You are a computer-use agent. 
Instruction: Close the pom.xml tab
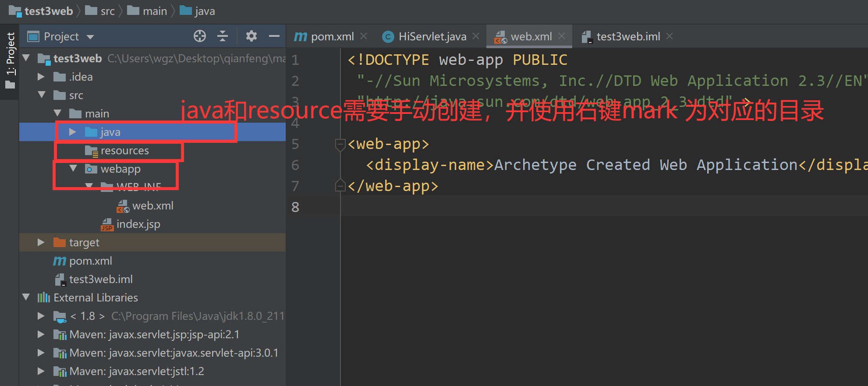[364, 36]
